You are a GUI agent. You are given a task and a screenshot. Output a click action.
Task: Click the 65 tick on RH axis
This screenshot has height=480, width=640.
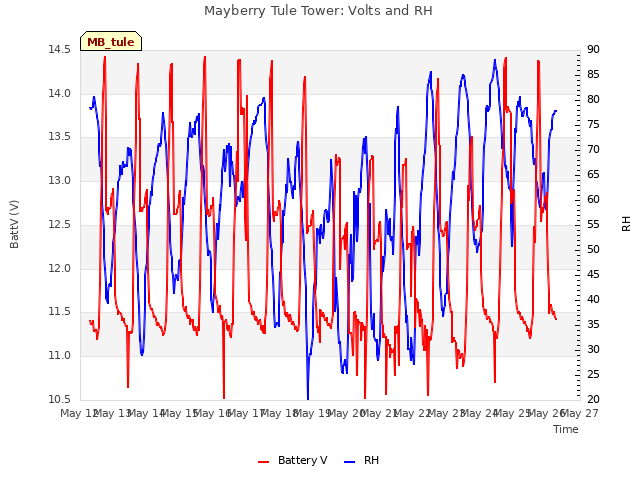point(593,175)
